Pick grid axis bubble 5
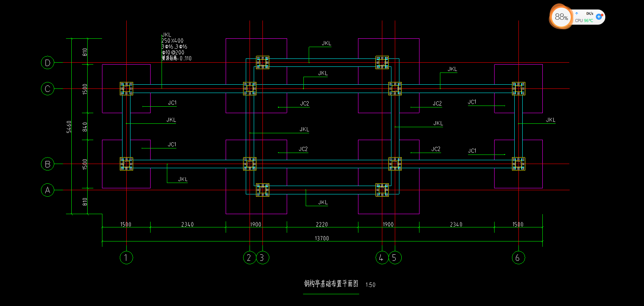This screenshot has width=644, height=306. tap(395, 258)
